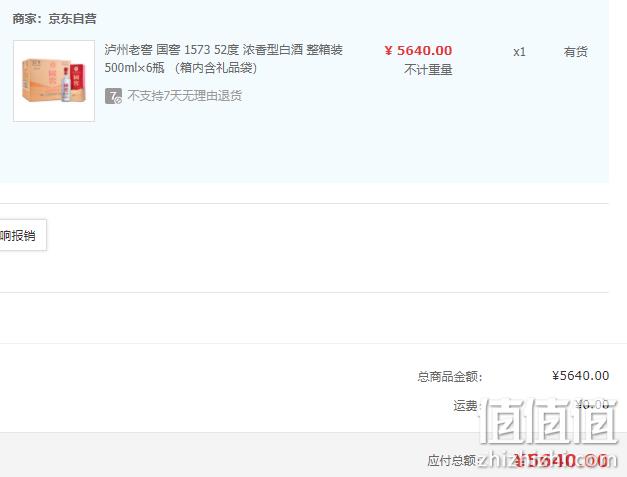
Task: Click the 不计重量 weight note
Action: [x=428, y=70]
